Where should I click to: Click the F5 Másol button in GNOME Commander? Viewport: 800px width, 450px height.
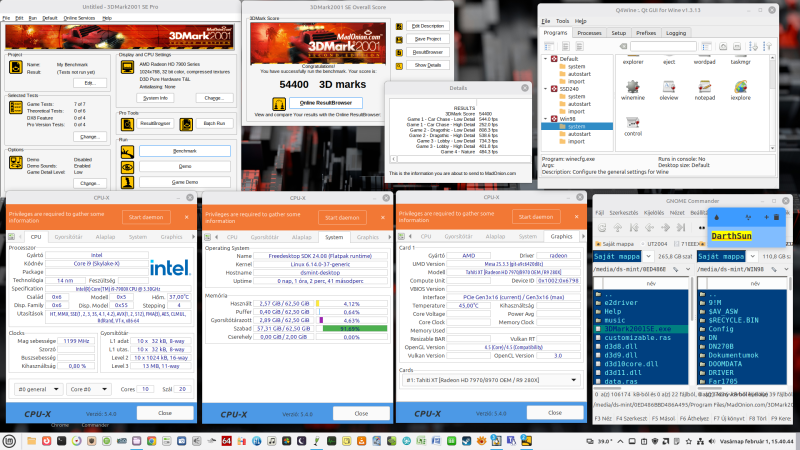[x=663, y=418]
